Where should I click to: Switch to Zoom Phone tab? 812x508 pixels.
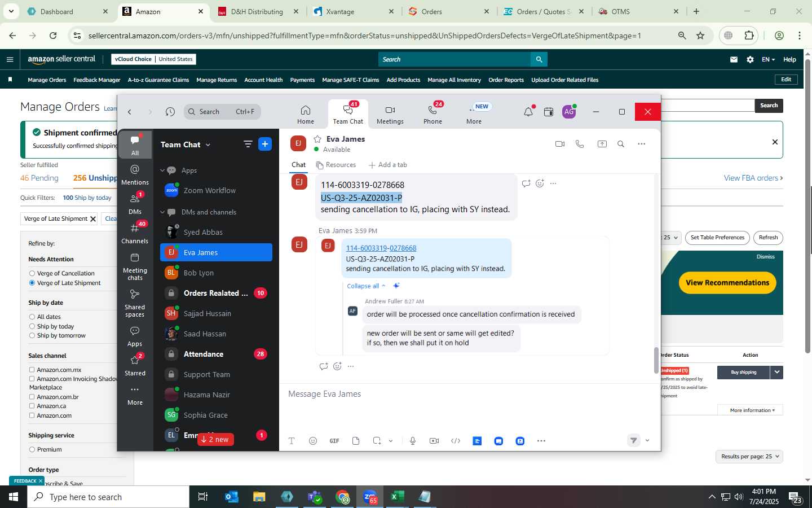click(x=433, y=115)
